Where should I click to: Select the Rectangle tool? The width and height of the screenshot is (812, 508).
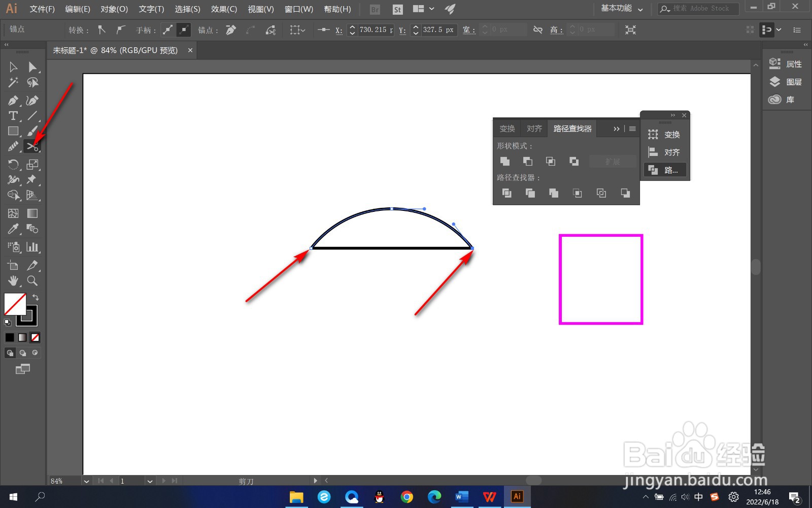tap(13, 131)
